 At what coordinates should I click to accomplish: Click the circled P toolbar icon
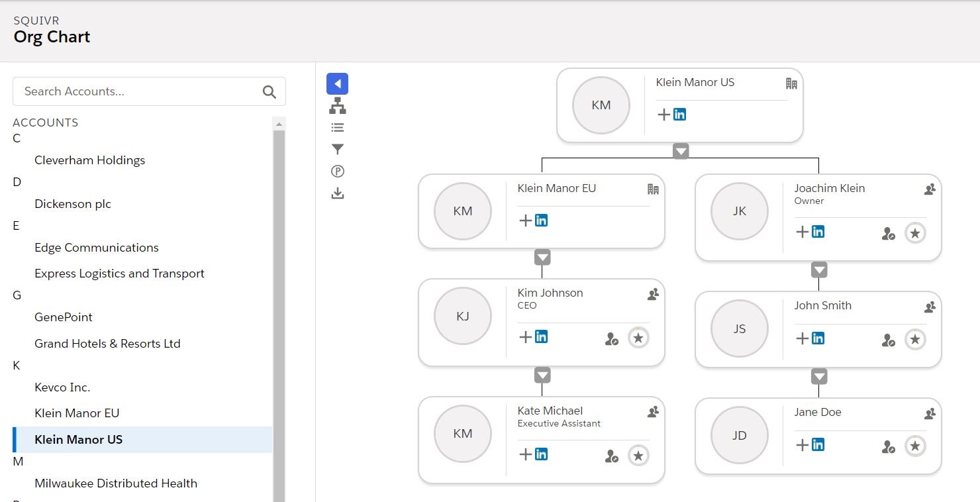337,172
